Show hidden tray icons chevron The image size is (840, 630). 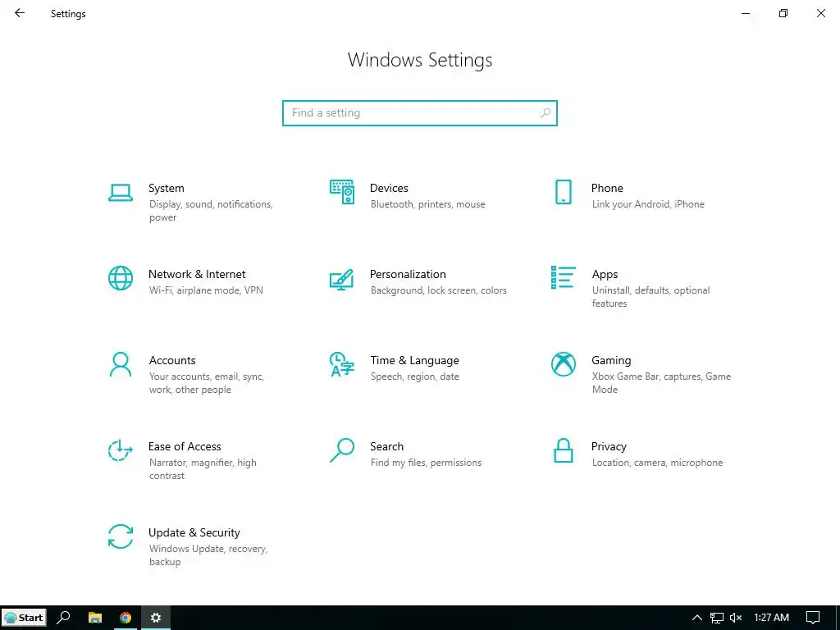(x=697, y=618)
